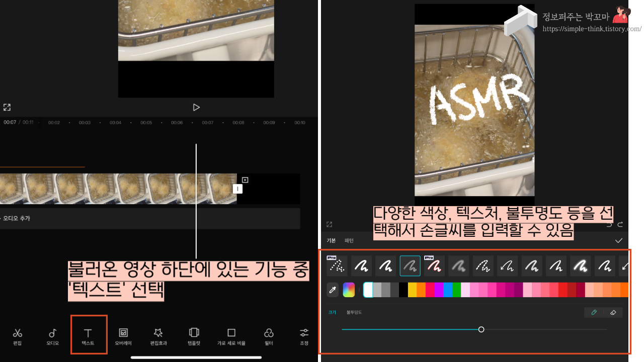Pick a color with the eyedropper
644x362 pixels.
pyautogui.click(x=333, y=290)
